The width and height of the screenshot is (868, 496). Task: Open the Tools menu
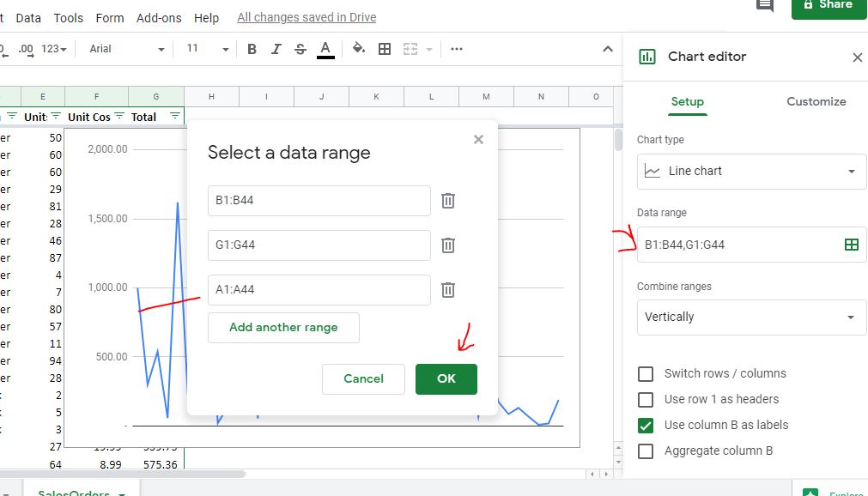pyautogui.click(x=68, y=17)
